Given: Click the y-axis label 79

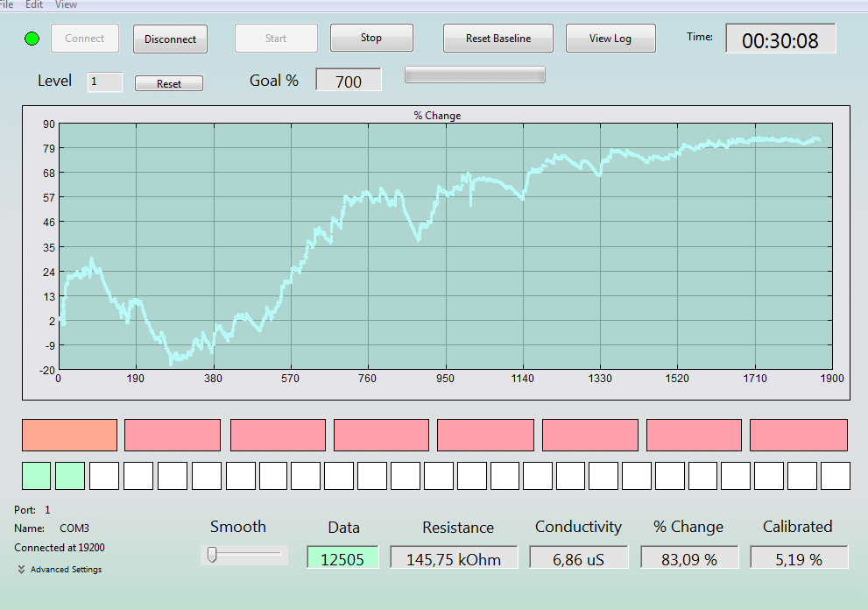Looking at the screenshot, I should point(49,148).
